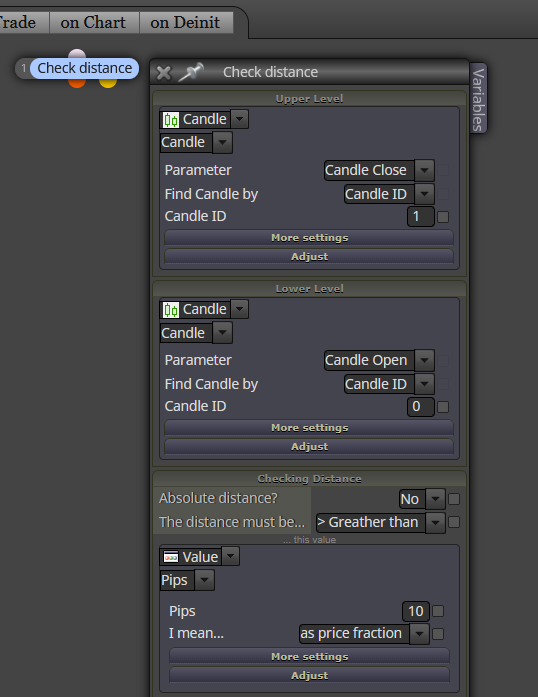
Task: Click More settings in Lower Level
Action: click(309, 428)
